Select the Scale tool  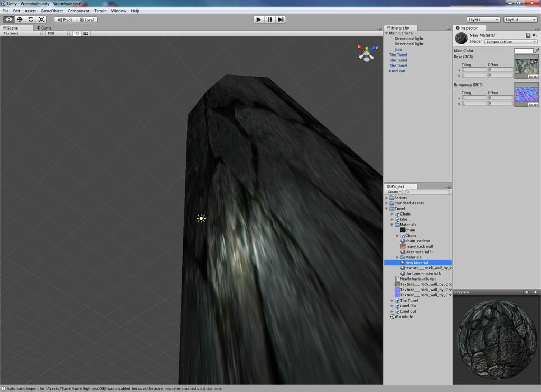pyautogui.click(x=42, y=20)
